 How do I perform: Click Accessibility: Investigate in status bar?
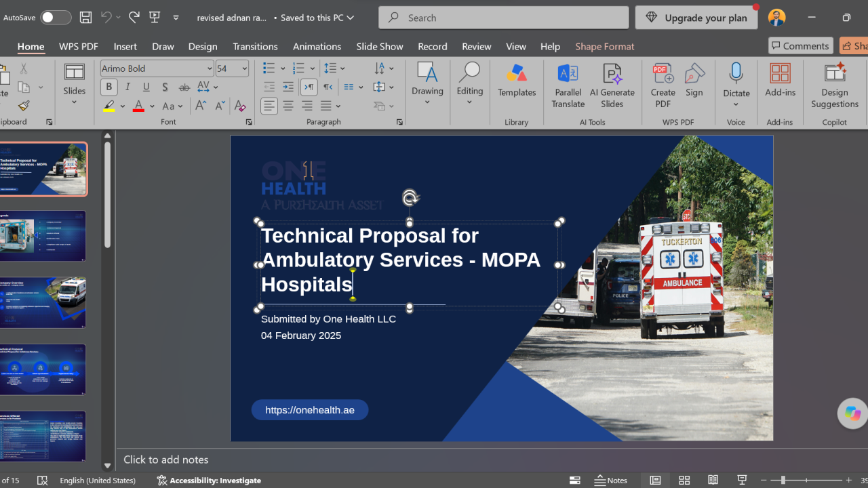209,480
